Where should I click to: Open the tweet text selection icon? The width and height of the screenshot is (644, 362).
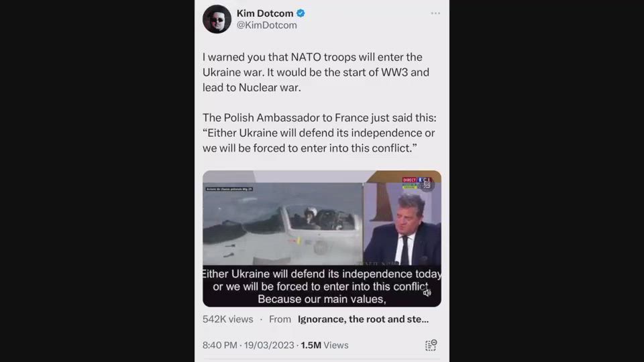pyautogui.click(x=431, y=345)
